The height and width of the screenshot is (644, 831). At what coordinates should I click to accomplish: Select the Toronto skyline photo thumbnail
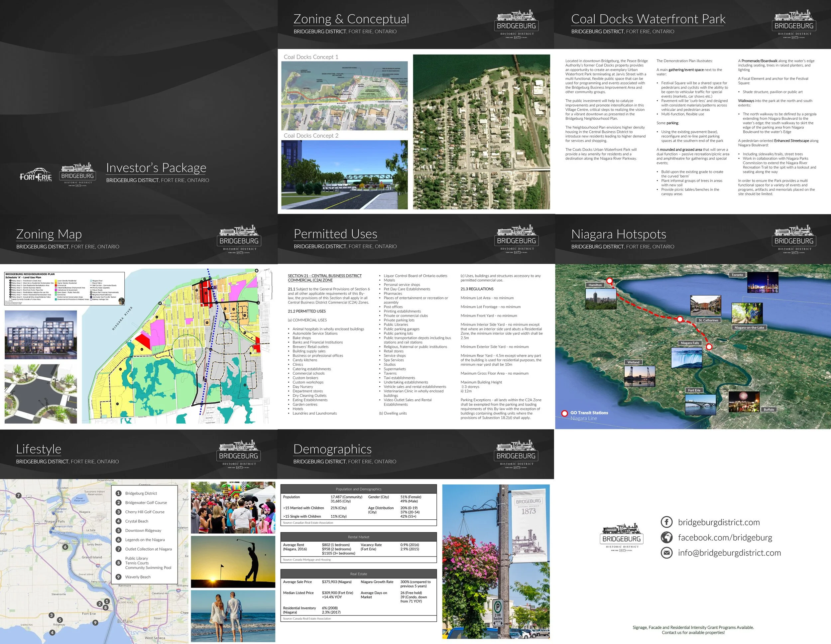[762, 283]
